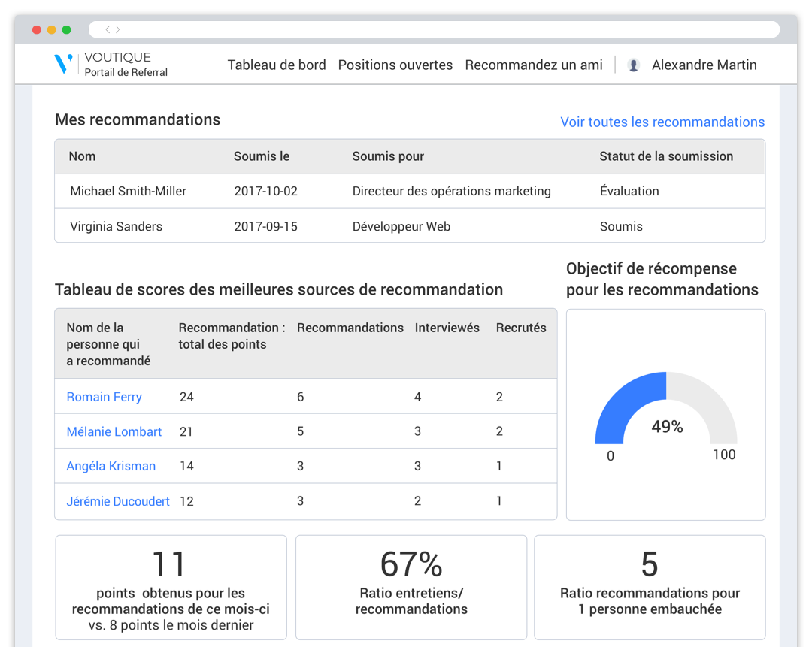Select Virginia Sanders row name
Viewport: 812px width, 647px height.
click(116, 227)
